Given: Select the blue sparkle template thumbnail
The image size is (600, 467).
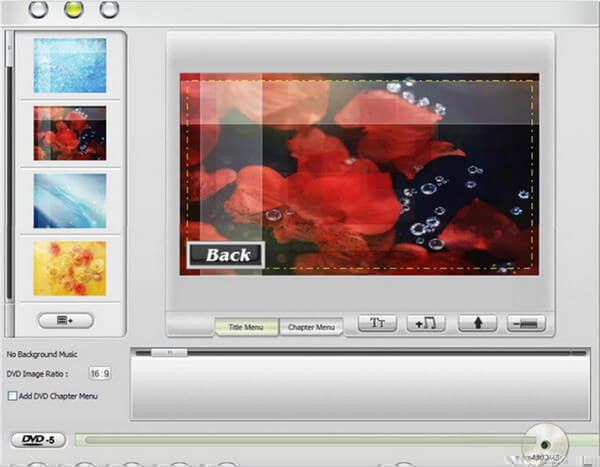Looking at the screenshot, I should pyautogui.click(x=70, y=65).
